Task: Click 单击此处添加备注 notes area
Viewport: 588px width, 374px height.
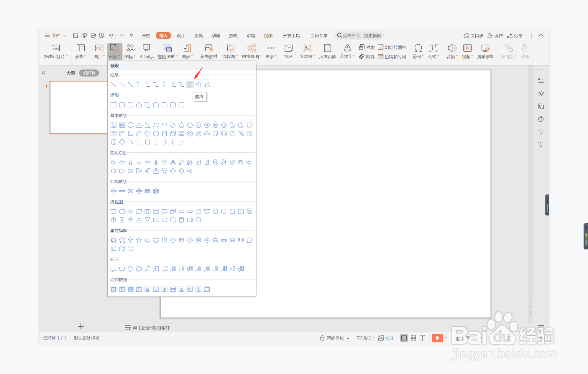Action: (x=151, y=328)
